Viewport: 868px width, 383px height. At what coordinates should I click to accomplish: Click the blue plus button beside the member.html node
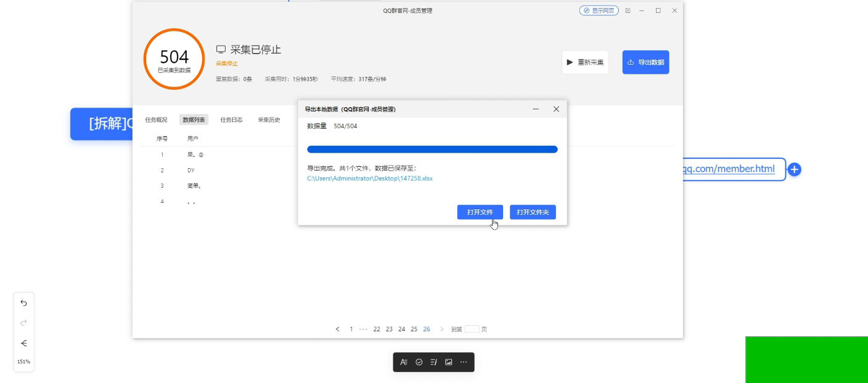tap(795, 169)
